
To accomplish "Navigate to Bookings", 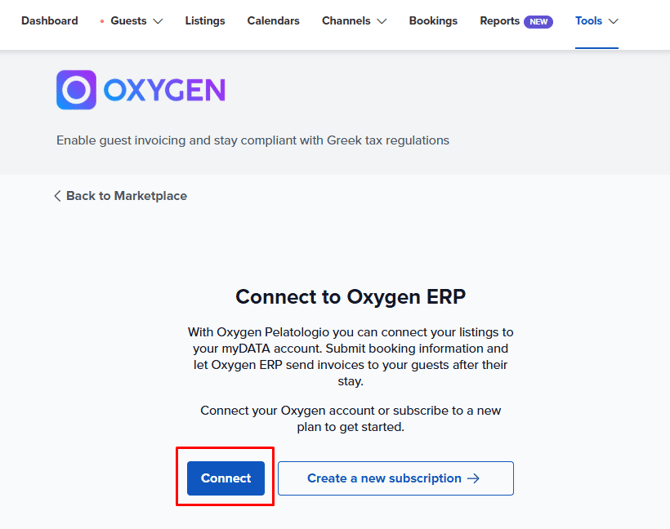I will click(433, 21).
